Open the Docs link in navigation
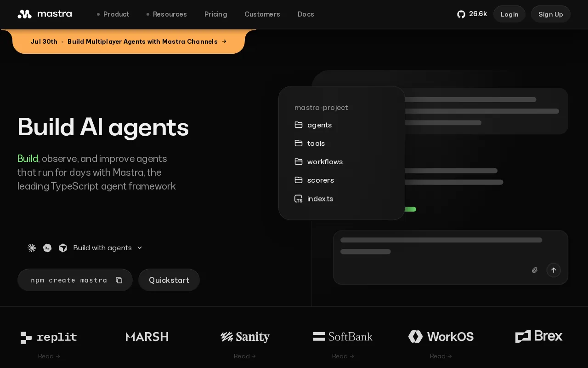The image size is (588, 368). click(x=306, y=14)
